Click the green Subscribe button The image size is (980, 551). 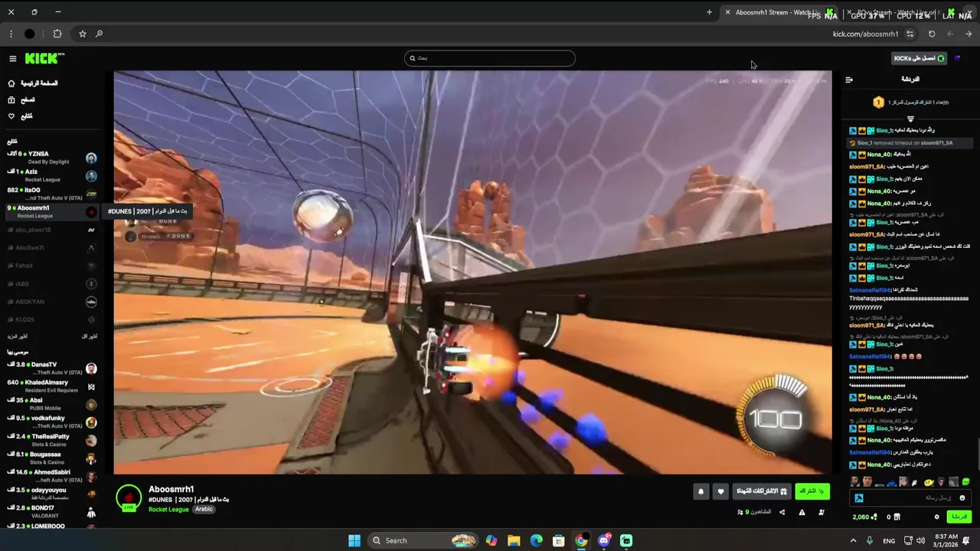click(812, 491)
